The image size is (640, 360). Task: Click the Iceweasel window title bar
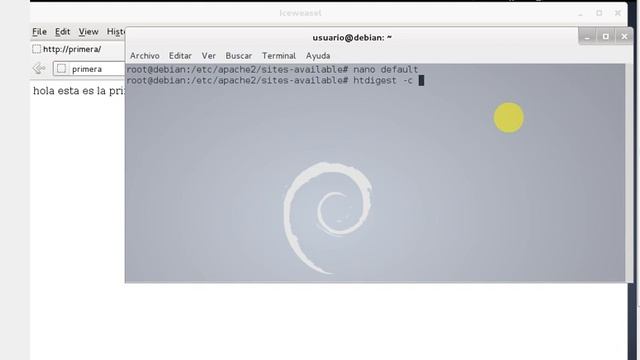[x=300, y=13]
